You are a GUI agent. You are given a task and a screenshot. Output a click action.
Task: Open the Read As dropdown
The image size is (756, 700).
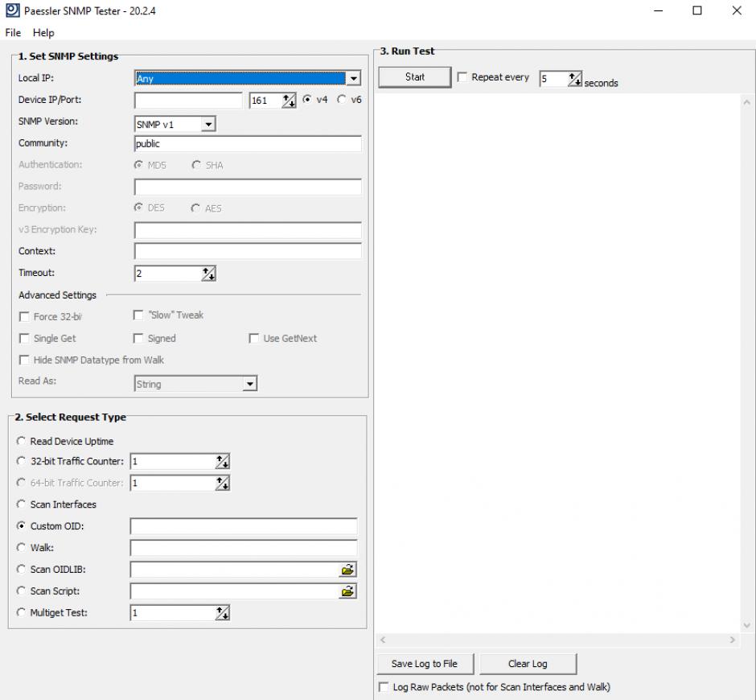coord(249,384)
